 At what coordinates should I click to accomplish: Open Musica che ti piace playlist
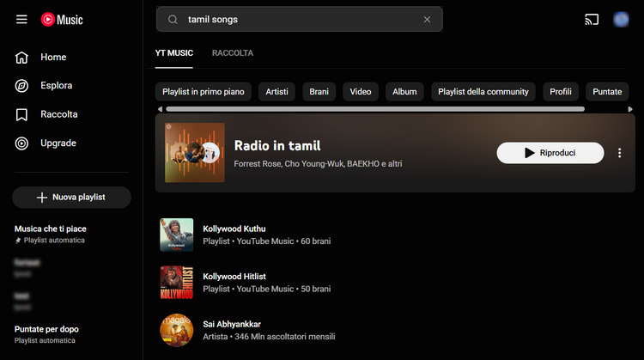(50, 229)
